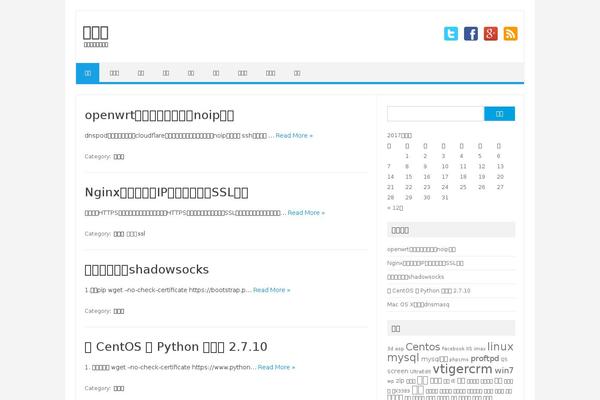Click Read More on the shadowsocks pip post
Screen dimensions: 600x400
pos(272,290)
